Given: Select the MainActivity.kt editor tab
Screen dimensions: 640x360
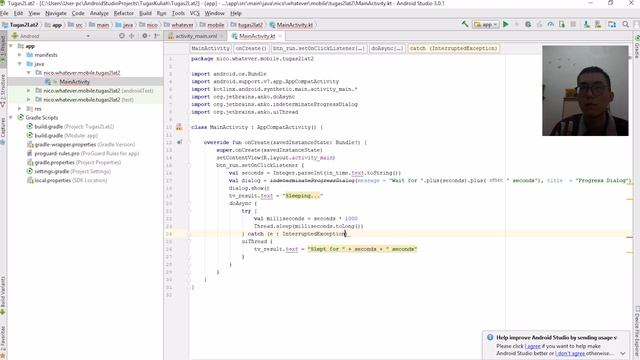Looking at the screenshot, I should pyautogui.click(x=257, y=36).
